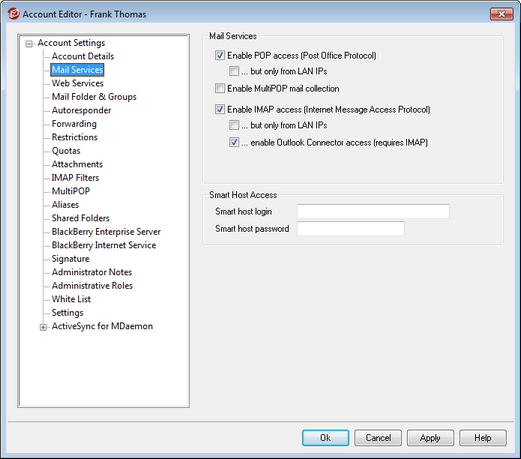Toggle Enable POP access checkbox

point(220,55)
